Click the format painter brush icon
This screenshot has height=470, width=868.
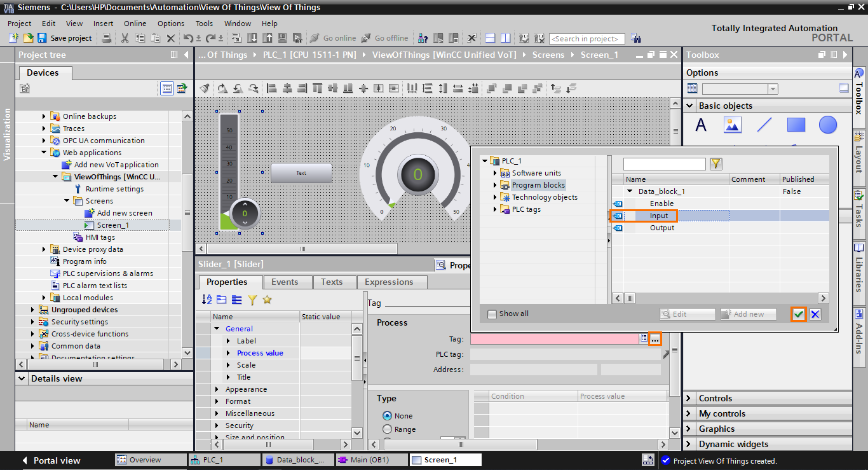tap(204, 88)
